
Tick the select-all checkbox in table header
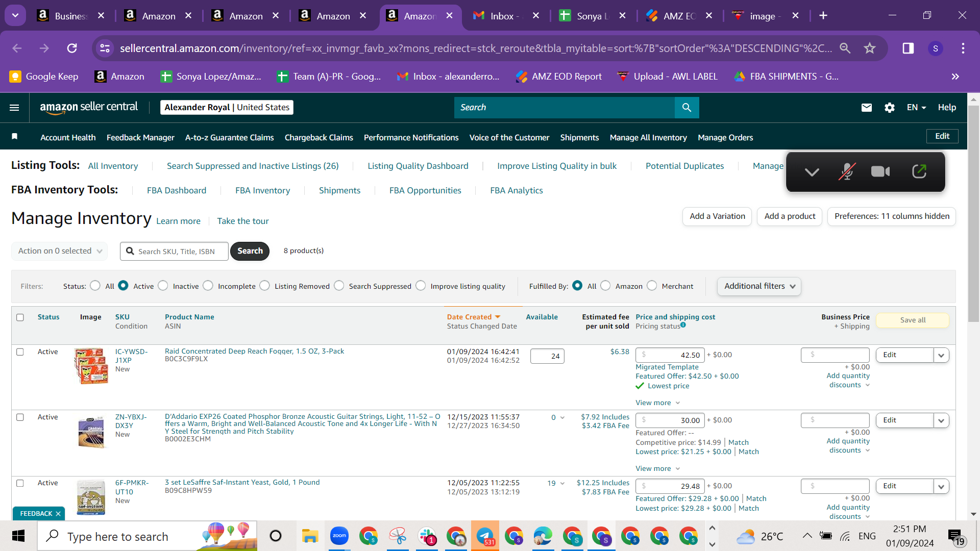20,317
